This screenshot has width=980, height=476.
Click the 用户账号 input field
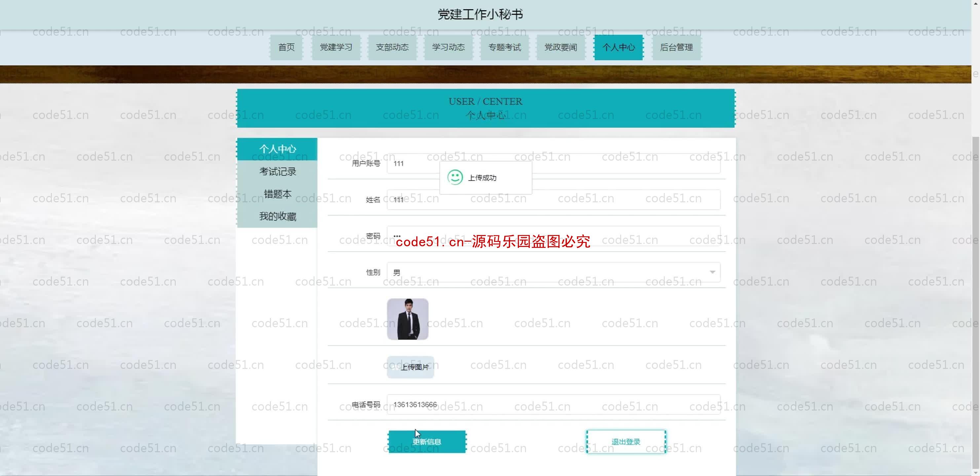[x=553, y=163]
